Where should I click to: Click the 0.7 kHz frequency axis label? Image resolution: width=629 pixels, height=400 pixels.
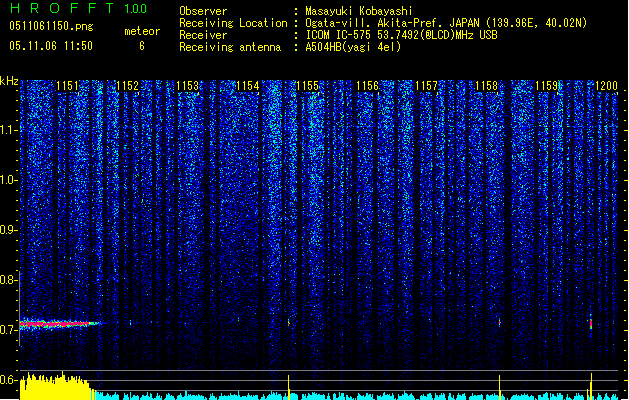pyautogui.click(x=8, y=330)
